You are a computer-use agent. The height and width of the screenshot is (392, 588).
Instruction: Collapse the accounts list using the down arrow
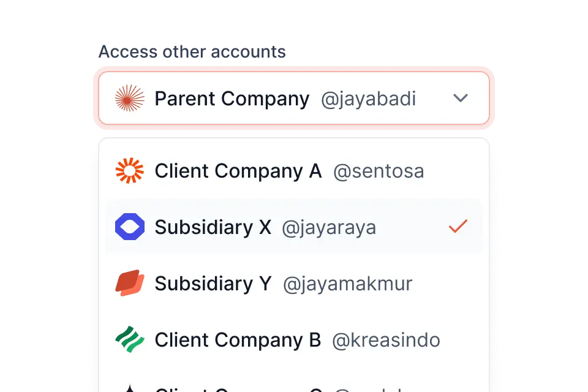(x=461, y=97)
